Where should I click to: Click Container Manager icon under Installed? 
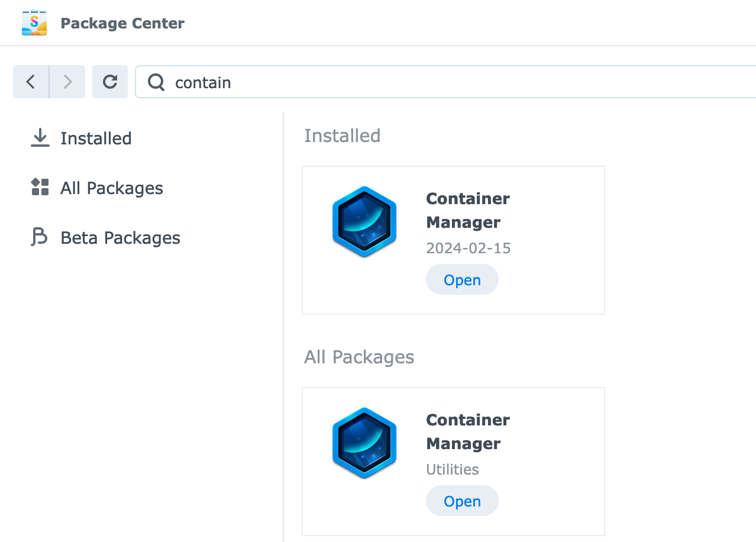click(x=364, y=221)
